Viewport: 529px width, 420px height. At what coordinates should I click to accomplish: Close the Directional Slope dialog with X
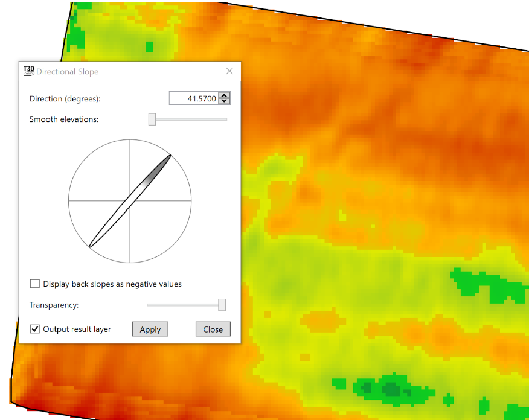229,71
